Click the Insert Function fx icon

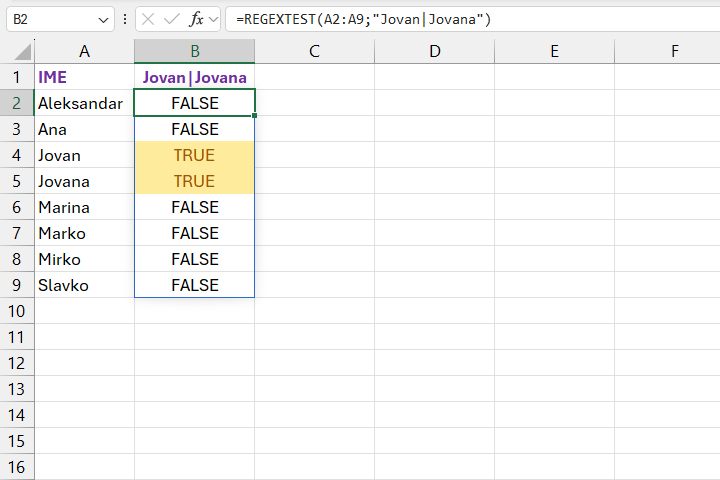click(x=196, y=19)
